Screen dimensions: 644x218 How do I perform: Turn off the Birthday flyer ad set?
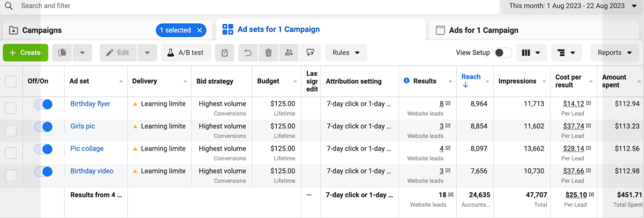pos(43,104)
